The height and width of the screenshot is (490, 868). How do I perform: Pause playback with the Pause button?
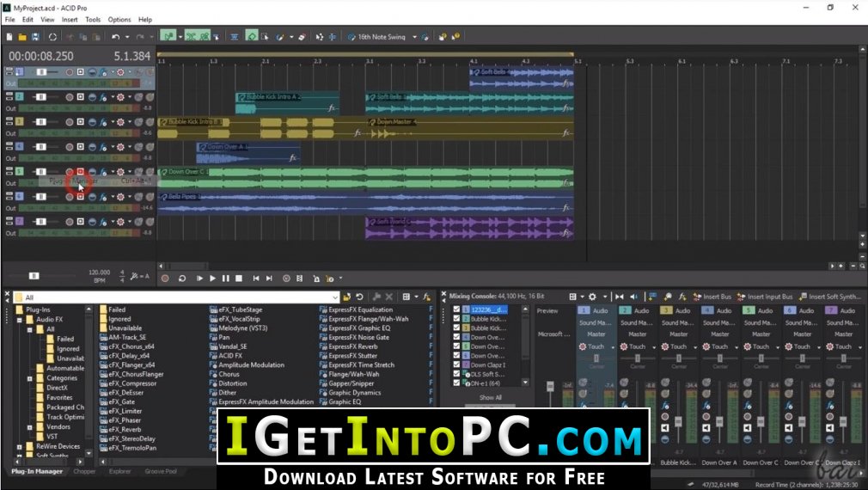(226, 279)
